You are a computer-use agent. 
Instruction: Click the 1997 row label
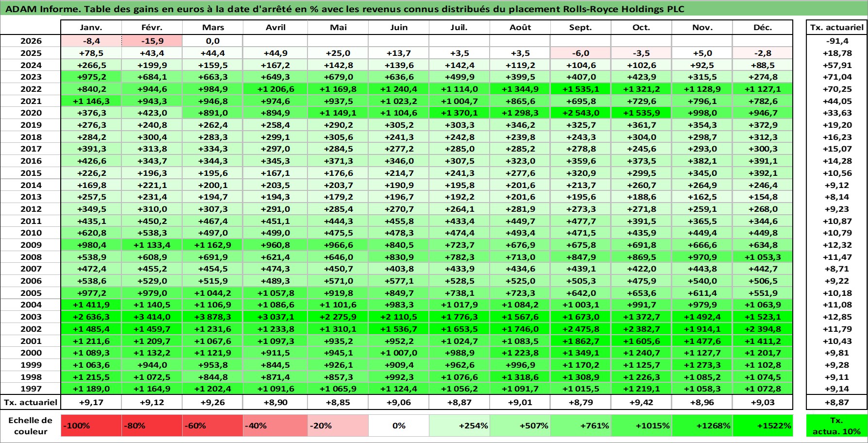coord(31,389)
